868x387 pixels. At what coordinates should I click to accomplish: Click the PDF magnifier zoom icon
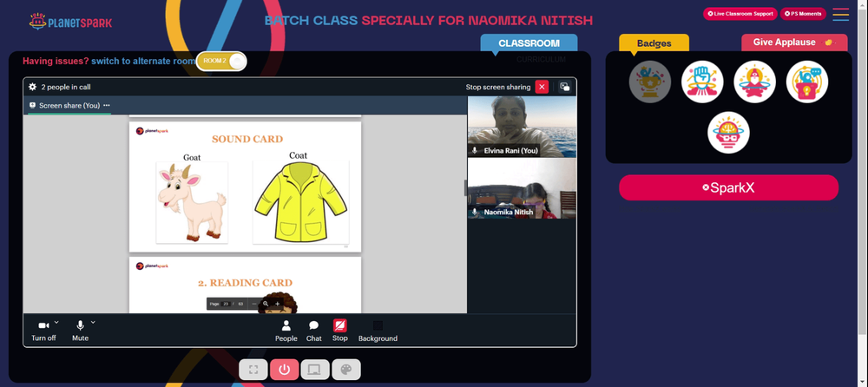pyautogui.click(x=266, y=304)
